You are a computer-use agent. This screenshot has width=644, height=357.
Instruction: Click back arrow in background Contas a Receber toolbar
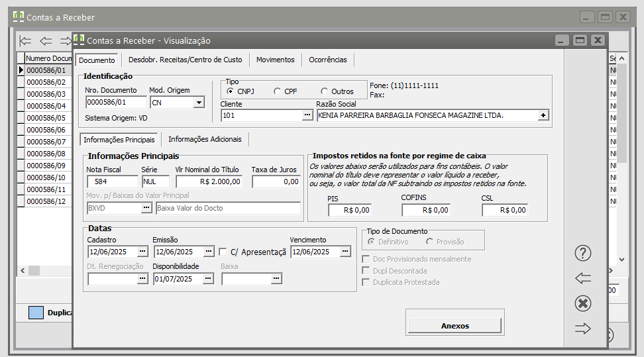[x=46, y=40]
